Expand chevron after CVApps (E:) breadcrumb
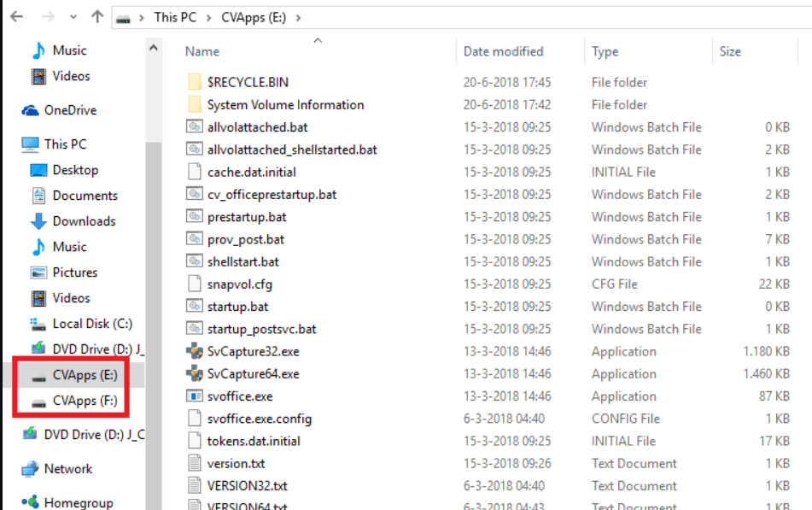This screenshot has height=510, width=812. coord(298,18)
